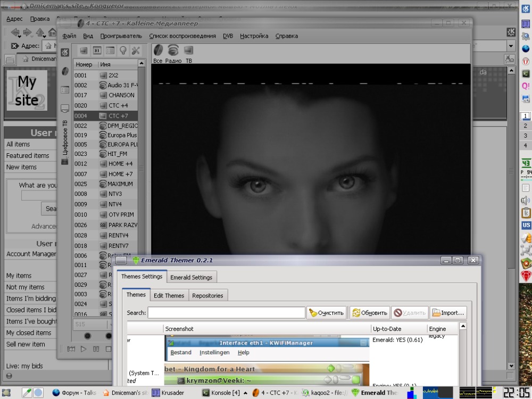Launch the pink Q! application in the side panel

[x=526, y=86]
